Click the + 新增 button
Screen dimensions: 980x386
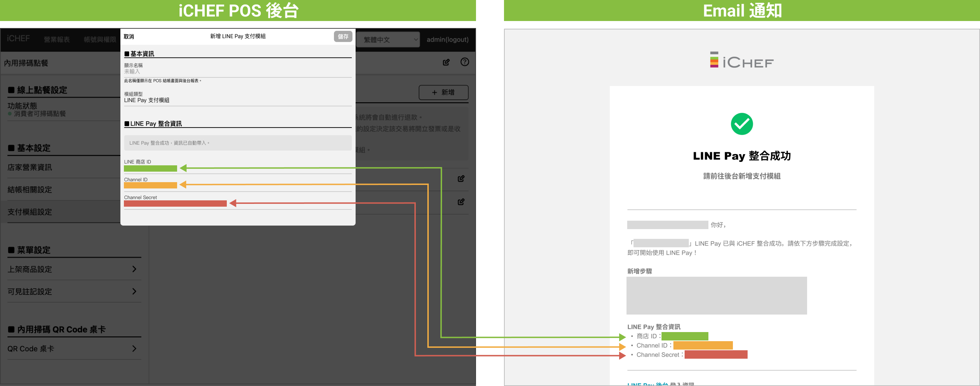tap(443, 92)
